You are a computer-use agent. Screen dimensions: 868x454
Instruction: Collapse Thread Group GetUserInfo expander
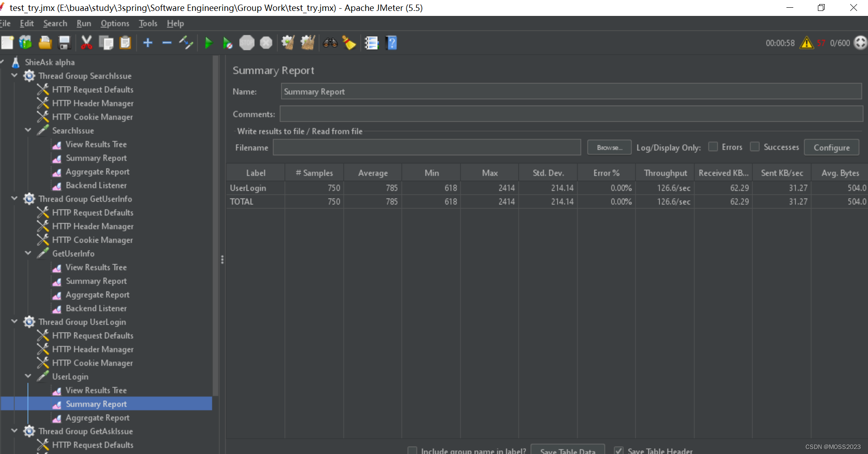[x=14, y=199]
